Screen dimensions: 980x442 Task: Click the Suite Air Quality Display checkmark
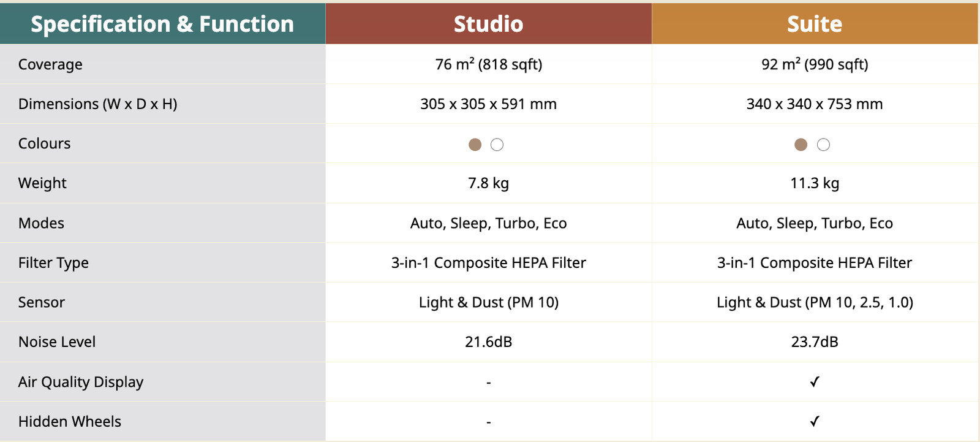pyautogui.click(x=815, y=382)
